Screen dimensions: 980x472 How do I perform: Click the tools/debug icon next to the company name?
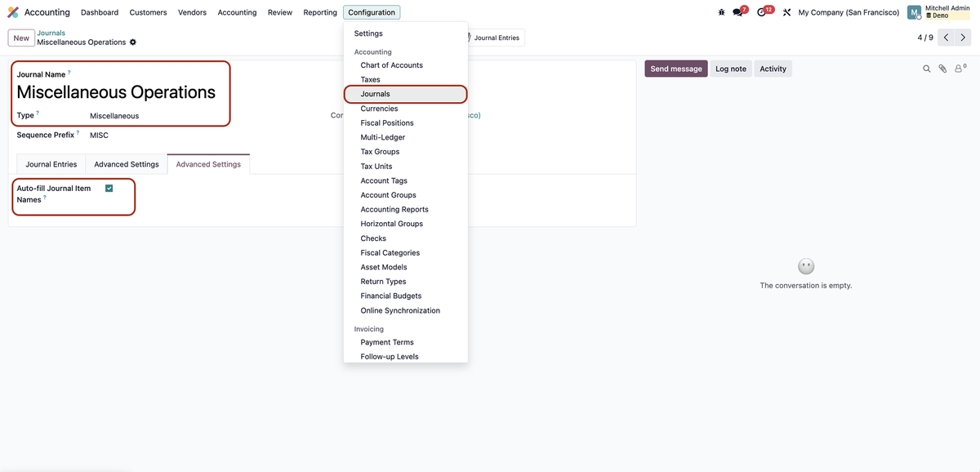[x=786, y=11]
